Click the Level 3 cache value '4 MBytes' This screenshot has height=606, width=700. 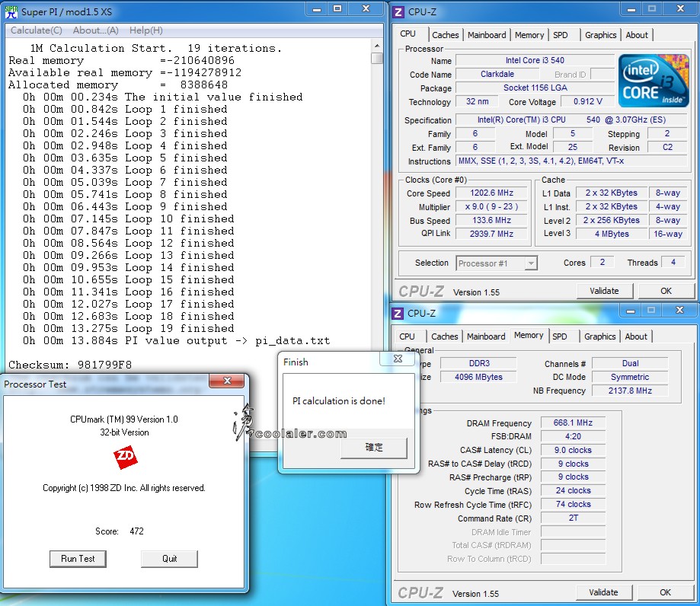[612, 234]
